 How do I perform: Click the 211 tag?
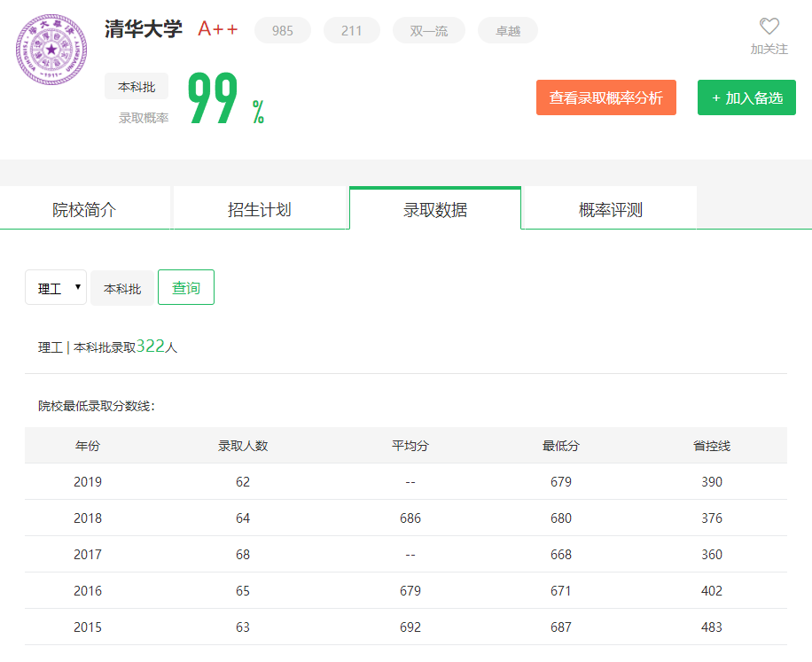click(x=352, y=30)
